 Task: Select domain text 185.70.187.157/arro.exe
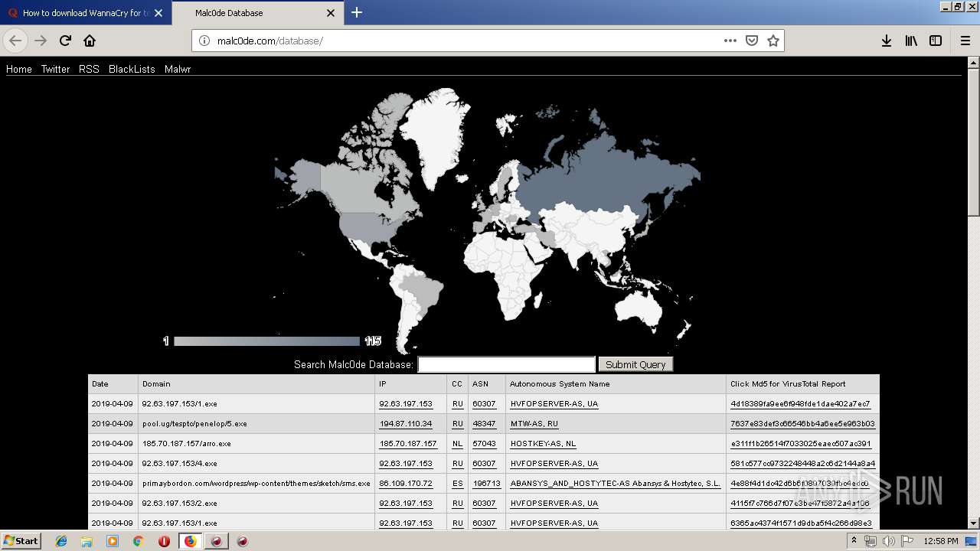tap(186, 443)
